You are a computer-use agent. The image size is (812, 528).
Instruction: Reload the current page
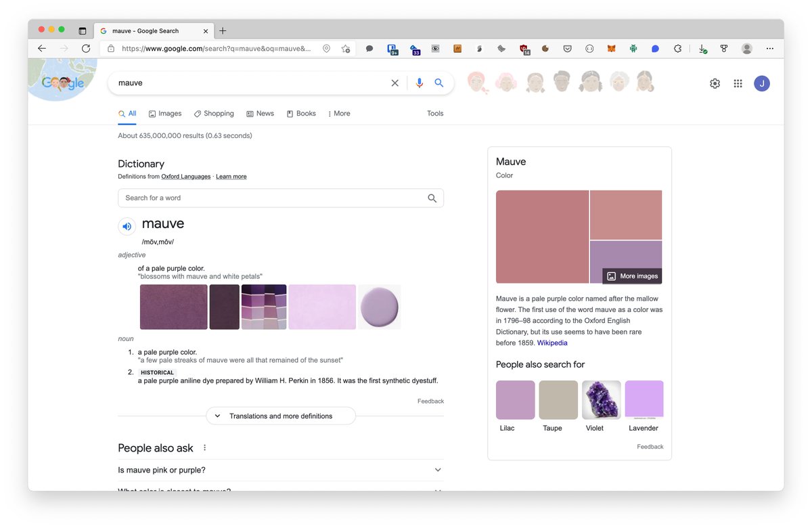(x=86, y=49)
